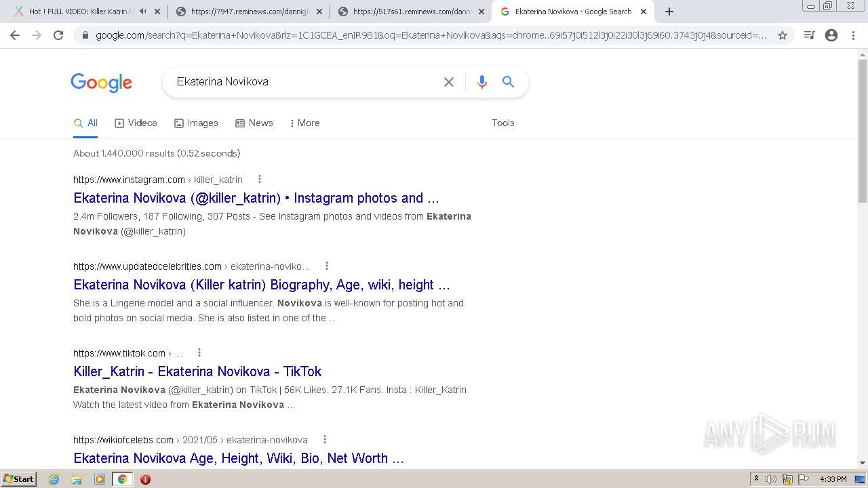Switch to Videos results
Screen dimensions: 868x488
[136, 123]
